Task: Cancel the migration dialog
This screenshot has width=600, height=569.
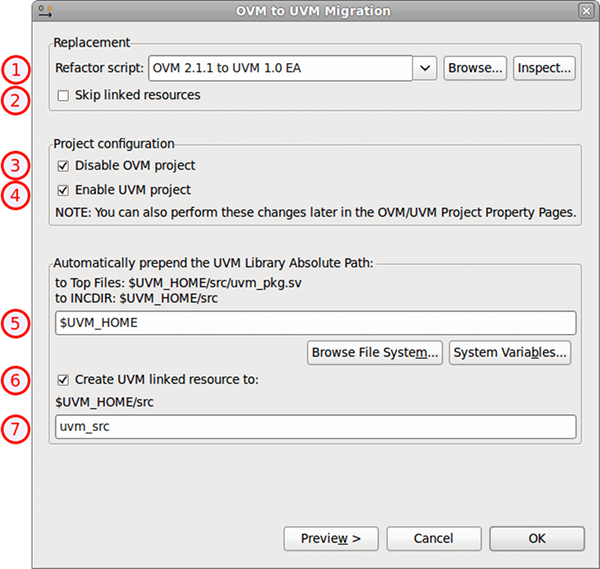Action: coord(434,539)
